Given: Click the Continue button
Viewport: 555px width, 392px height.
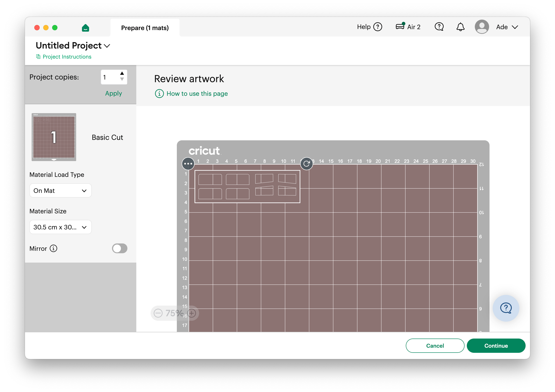Looking at the screenshot, I should coord(496,346).
